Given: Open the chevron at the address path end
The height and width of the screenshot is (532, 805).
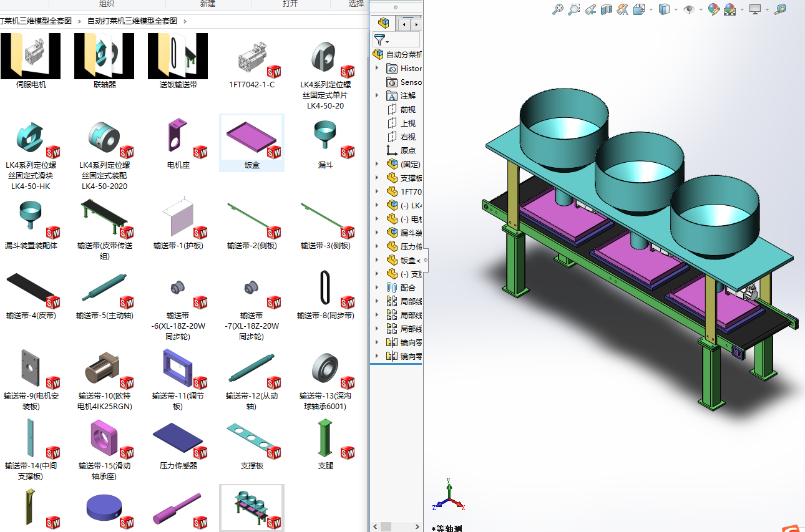Looking at the screenshot, I should pos(185,21).
